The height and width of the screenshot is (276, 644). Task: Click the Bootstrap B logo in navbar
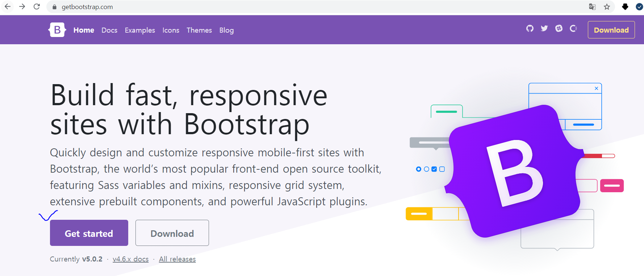tap(57, 30)
